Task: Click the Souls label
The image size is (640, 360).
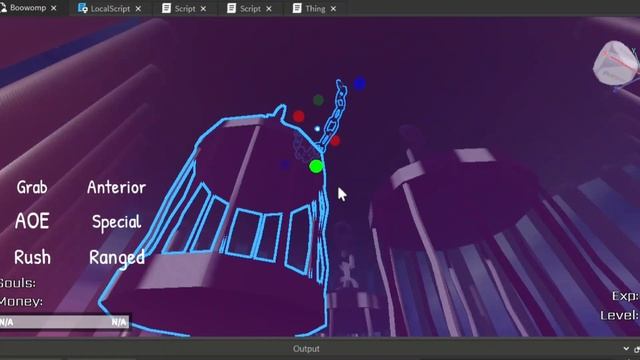Action: (17, 283)
